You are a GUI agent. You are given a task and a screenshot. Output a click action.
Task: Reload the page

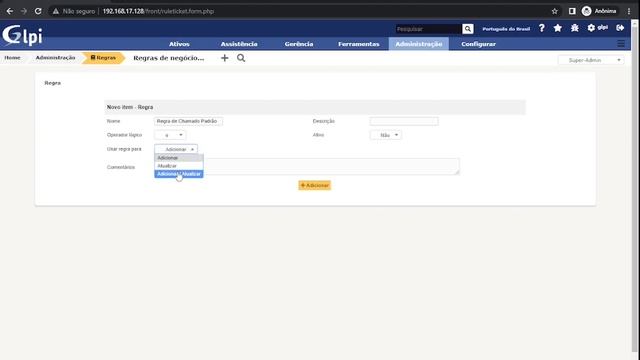(38, 11)
